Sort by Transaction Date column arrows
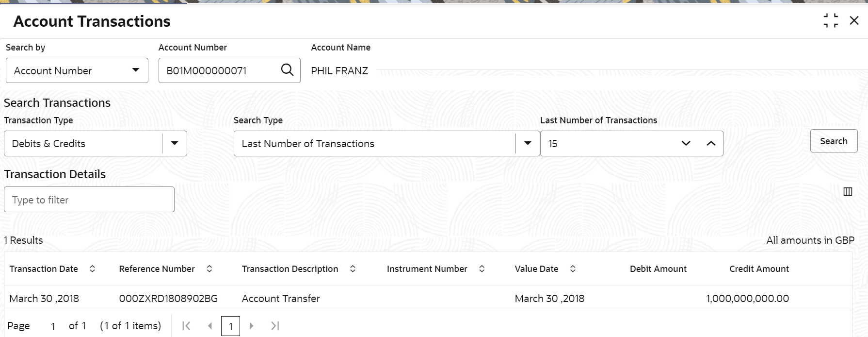This screenshot has width=868, height=337. click(92, 269)
